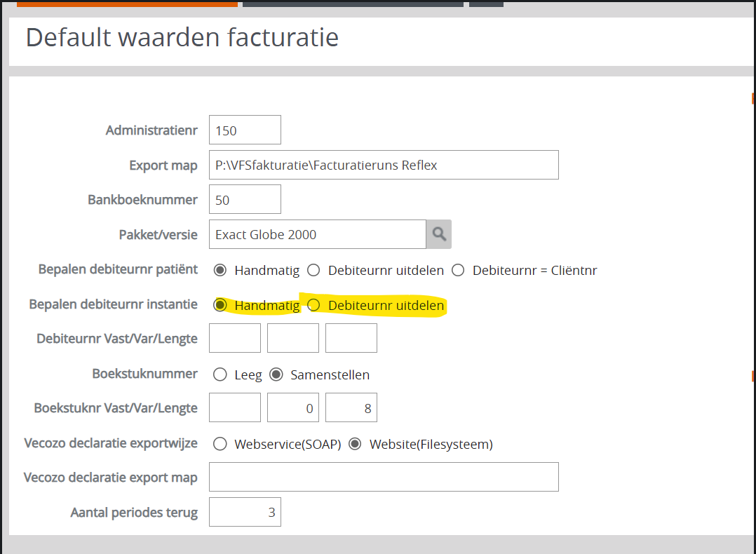Select Website(Filesysteem) export option

pos(355,444)
